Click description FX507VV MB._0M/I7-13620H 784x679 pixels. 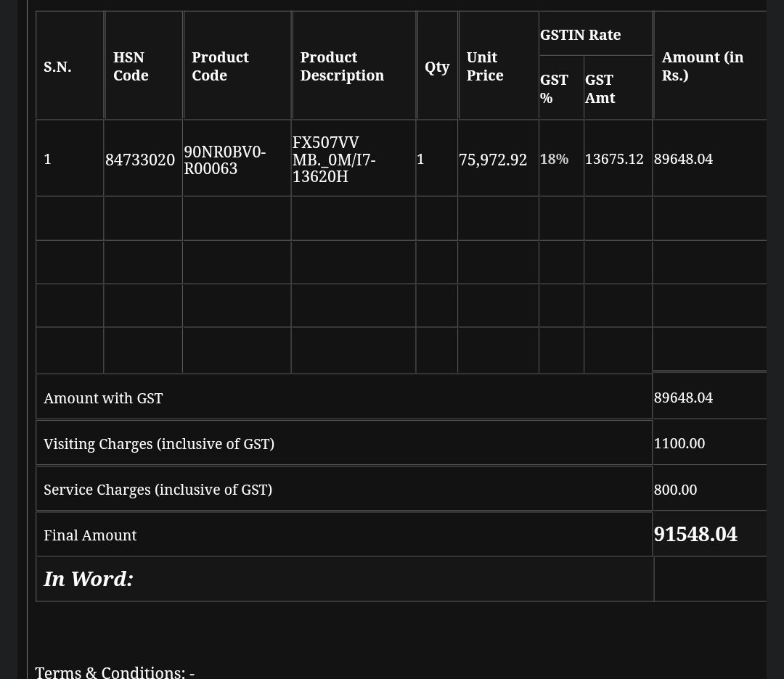tap(334, 160)
